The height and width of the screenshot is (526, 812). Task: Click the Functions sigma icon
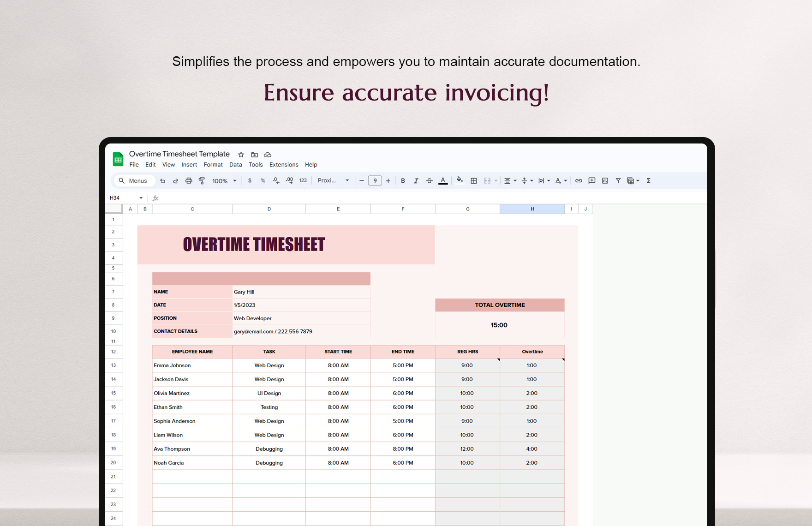[648, 180]
